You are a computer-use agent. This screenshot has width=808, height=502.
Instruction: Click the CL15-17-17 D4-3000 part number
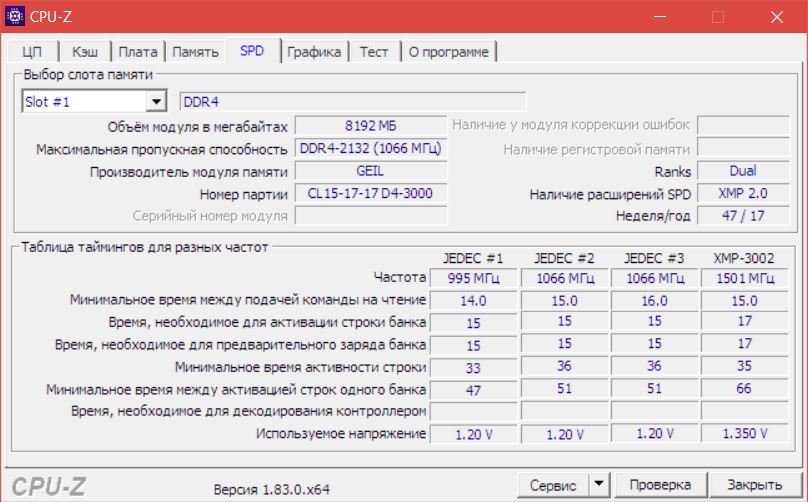tap(371, 194)
